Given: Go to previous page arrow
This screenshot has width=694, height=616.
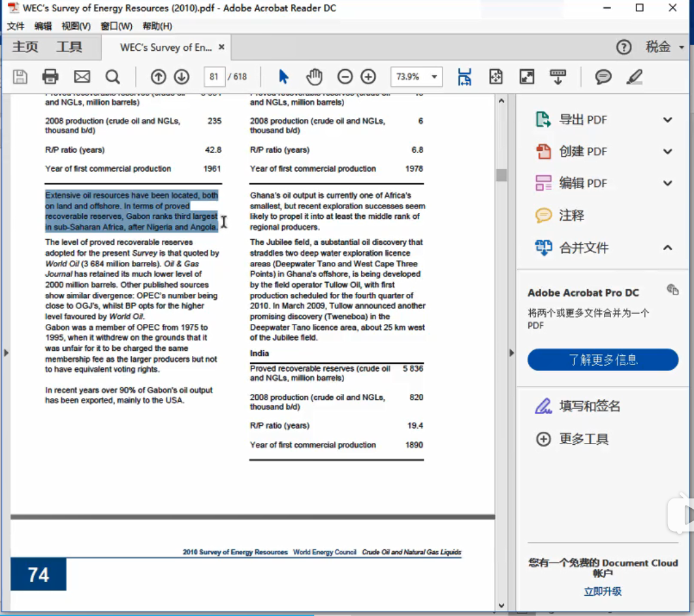Looking at the screenshot, I should pos(158,77).
